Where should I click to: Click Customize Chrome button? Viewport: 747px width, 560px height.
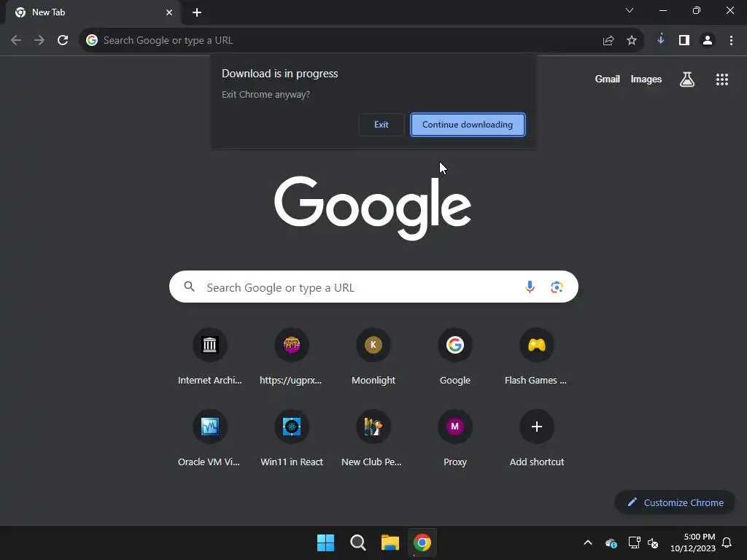[x=675, y=502]
